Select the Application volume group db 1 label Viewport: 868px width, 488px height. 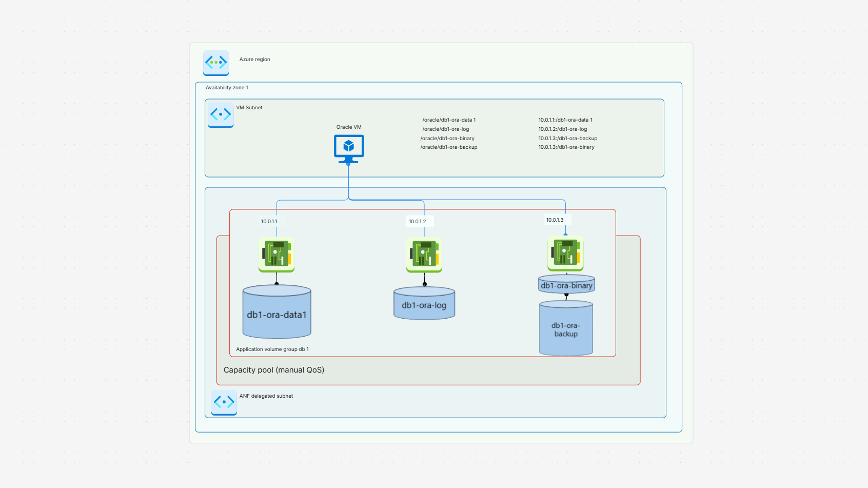pos(272,349)
